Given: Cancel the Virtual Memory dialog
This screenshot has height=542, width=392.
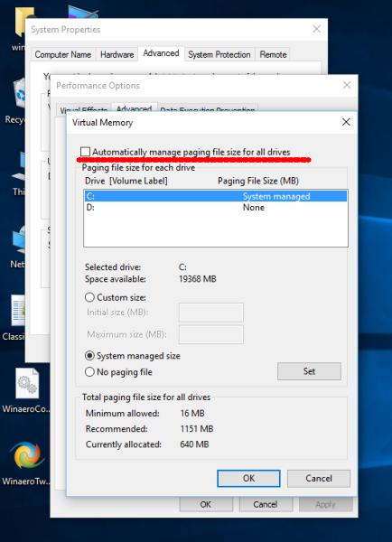Looking at the screenshot, I should pyautogui.click(x=318, y=479).
